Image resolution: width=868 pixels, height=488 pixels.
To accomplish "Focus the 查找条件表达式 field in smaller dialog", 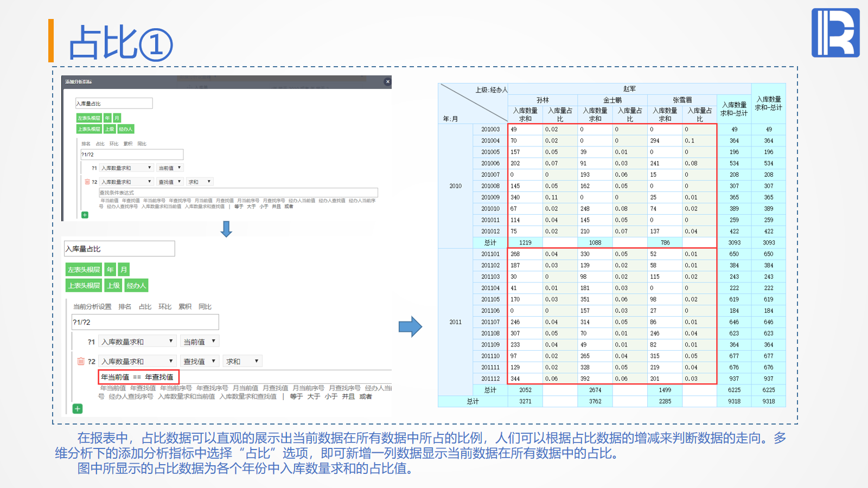I will [x=238, y=192].
